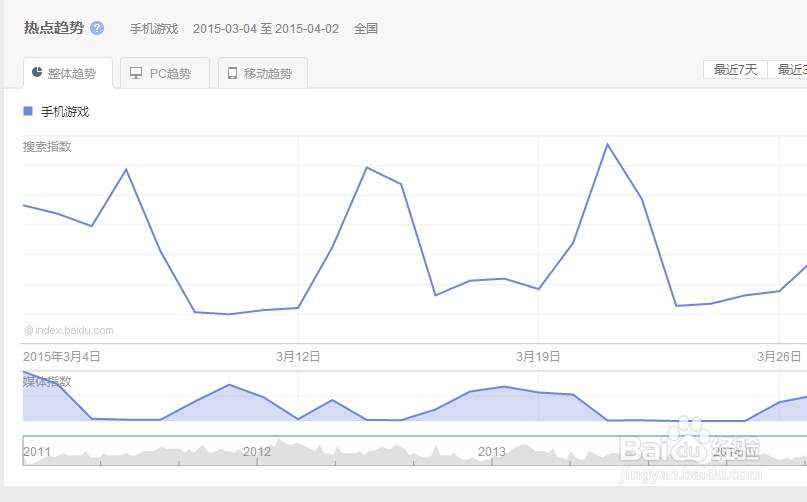
Task: Switch to the 移动趋势 tab
Action: click(x=263, y=73)
